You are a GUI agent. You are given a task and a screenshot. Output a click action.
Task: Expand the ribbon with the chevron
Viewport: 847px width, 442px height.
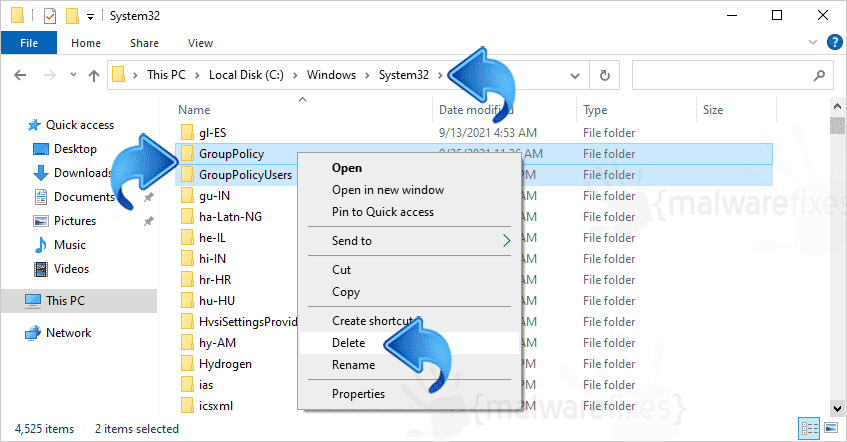(812, 42)
